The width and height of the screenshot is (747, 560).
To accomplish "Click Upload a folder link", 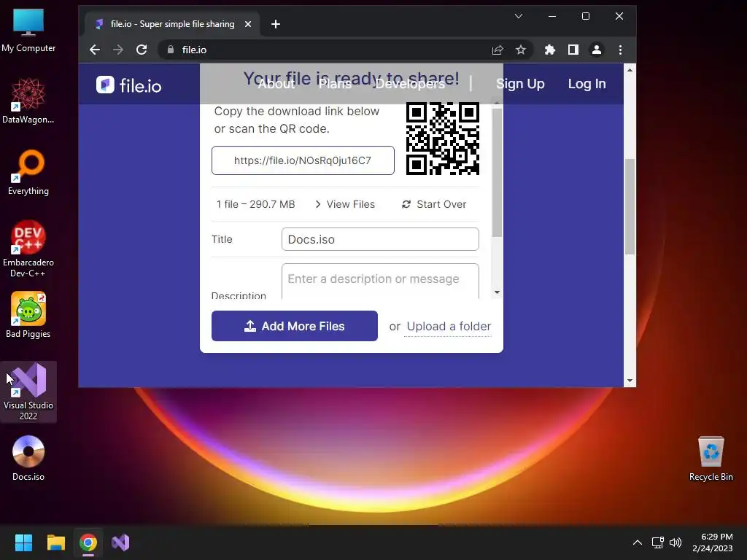I will coord(449,326).
